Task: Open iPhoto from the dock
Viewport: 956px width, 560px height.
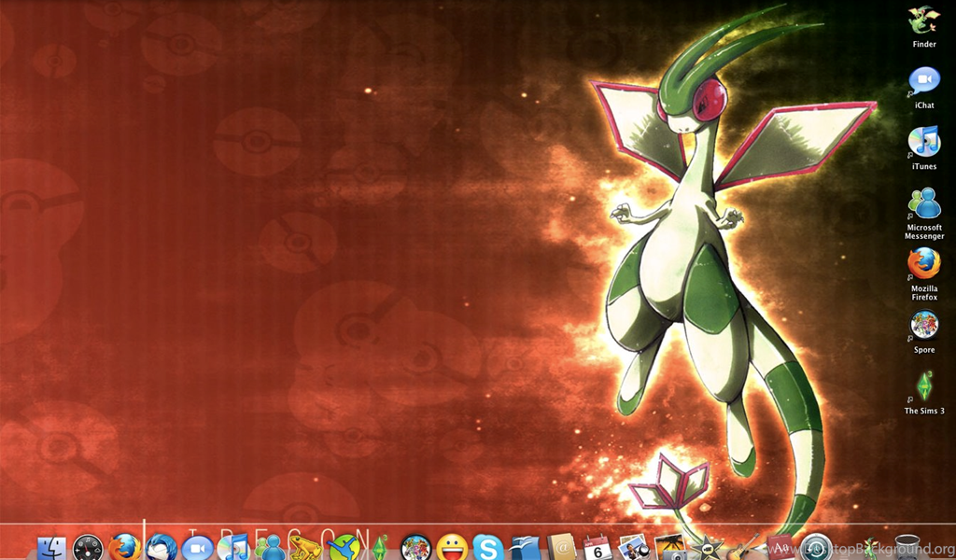Action: (x=670, y=548)
